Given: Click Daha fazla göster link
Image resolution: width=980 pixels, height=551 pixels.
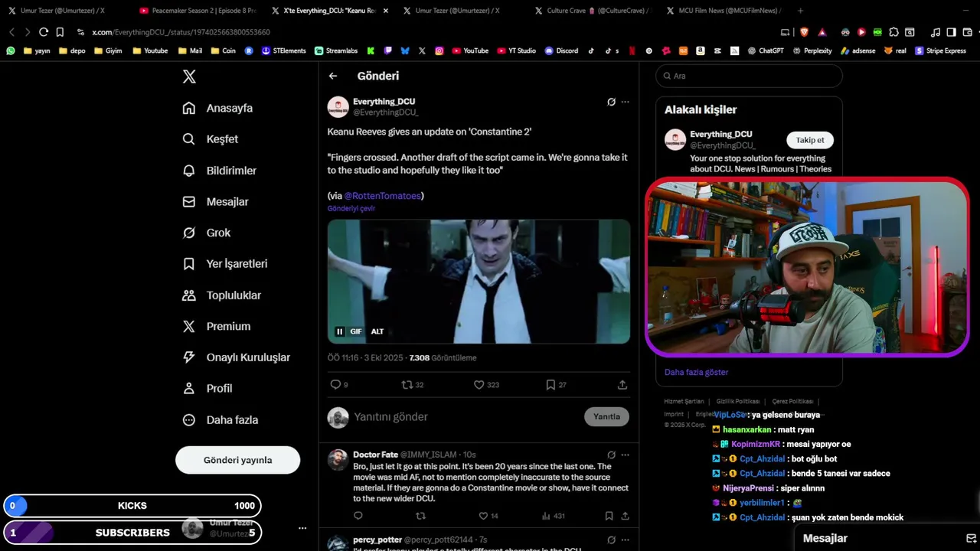Looking at the screenshot, I should (x=696, y=372).
